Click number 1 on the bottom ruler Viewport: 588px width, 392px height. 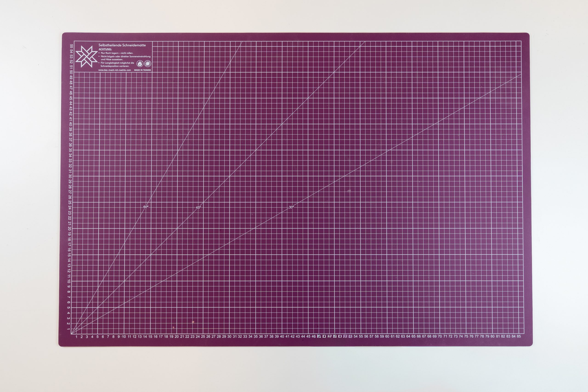(76, 337)
